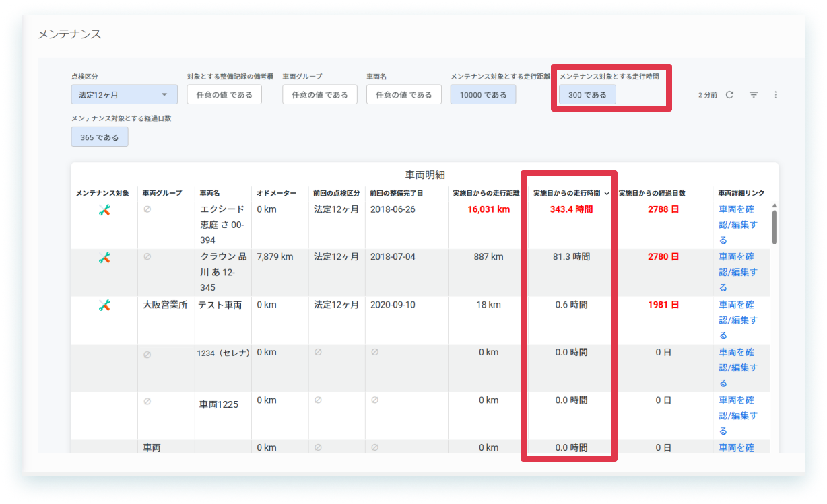The width and height of the screenshot is (827, 504).
Task: Select the 2788 日 cell
Action: coord(663,209)
